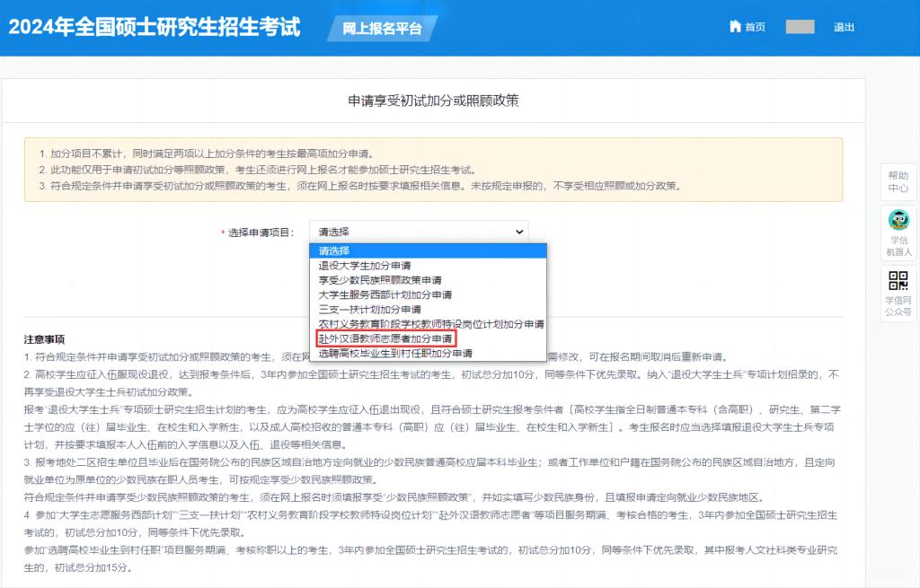Screen dimensions: 920x588
Task: Open the 学信机器人 chatbot icon
Action: 898,221
